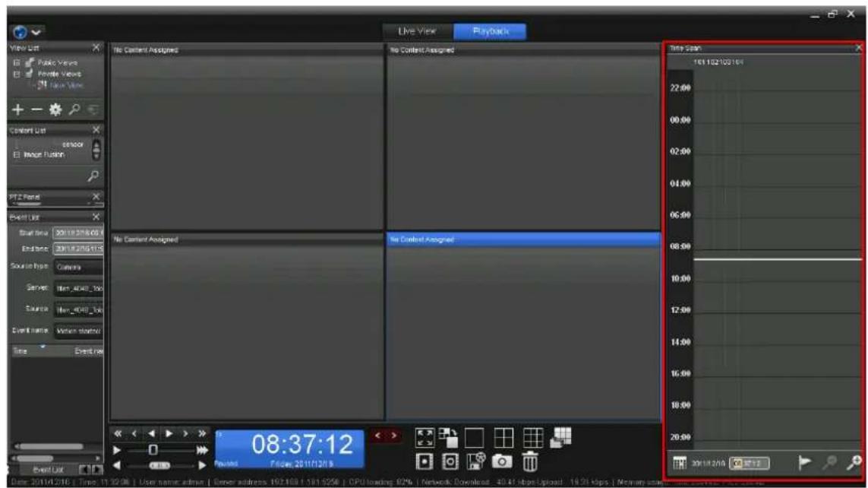Step back one frame arrow
This screenshot has width=868, height=488.
point(134,434)
